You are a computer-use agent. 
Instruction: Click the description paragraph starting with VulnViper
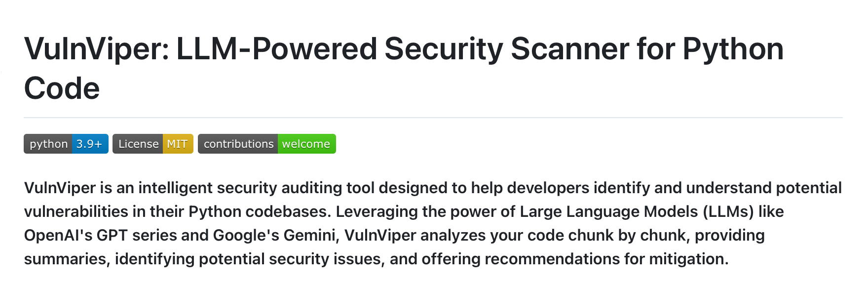click(433, 223)
